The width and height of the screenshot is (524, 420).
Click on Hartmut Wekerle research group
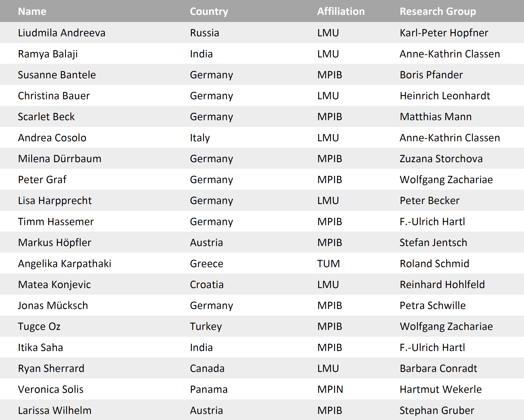click(x=440, y=389)
